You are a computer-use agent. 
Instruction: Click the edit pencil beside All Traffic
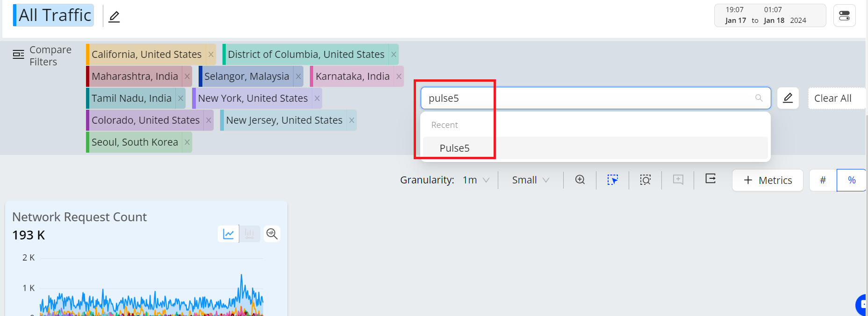point(114,17)
